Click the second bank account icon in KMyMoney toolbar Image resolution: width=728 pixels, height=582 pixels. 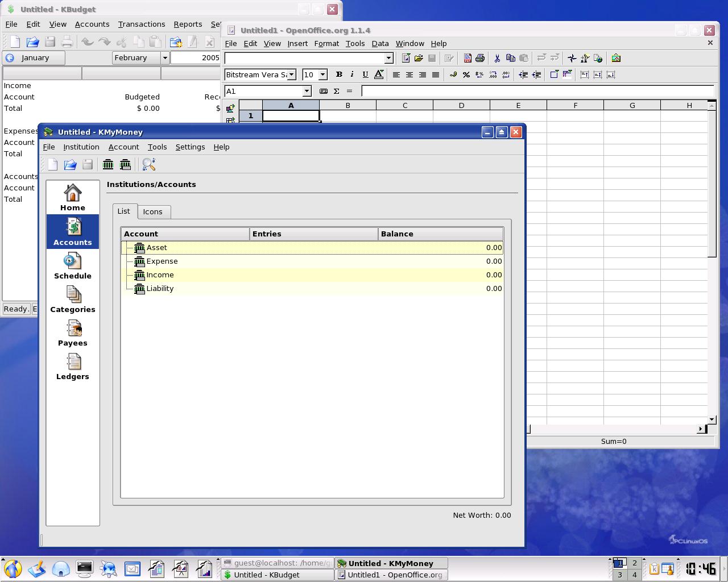(x=126, y=165)
